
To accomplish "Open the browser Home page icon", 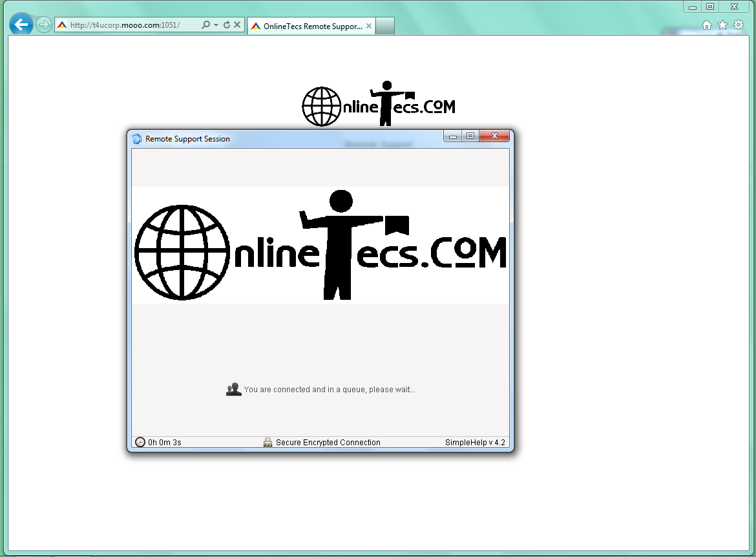I will pos(707,25).
